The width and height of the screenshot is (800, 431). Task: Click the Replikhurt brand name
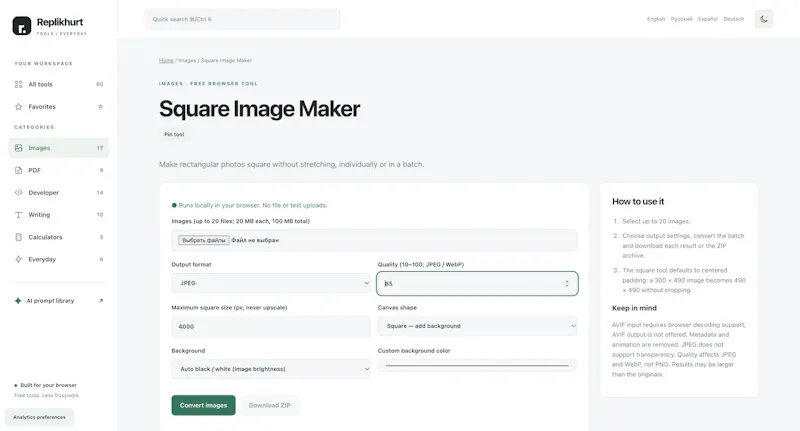tap(60, 22)
